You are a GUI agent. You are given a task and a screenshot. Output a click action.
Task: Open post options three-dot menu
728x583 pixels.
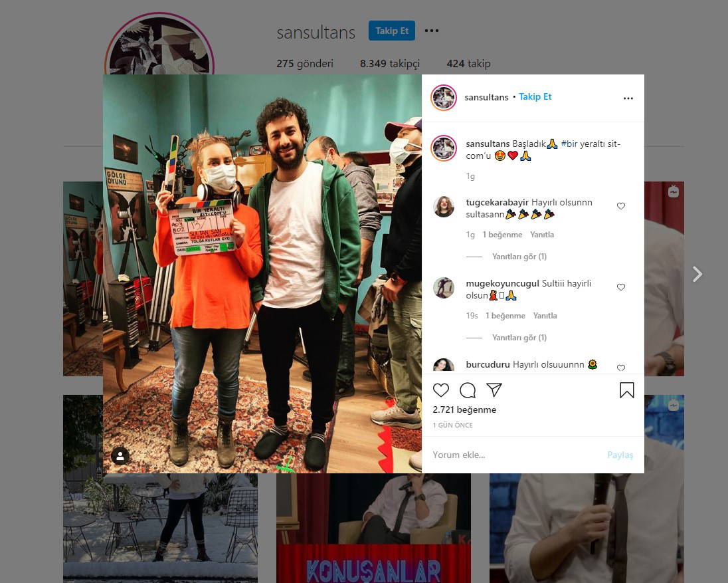coord(628,98)
